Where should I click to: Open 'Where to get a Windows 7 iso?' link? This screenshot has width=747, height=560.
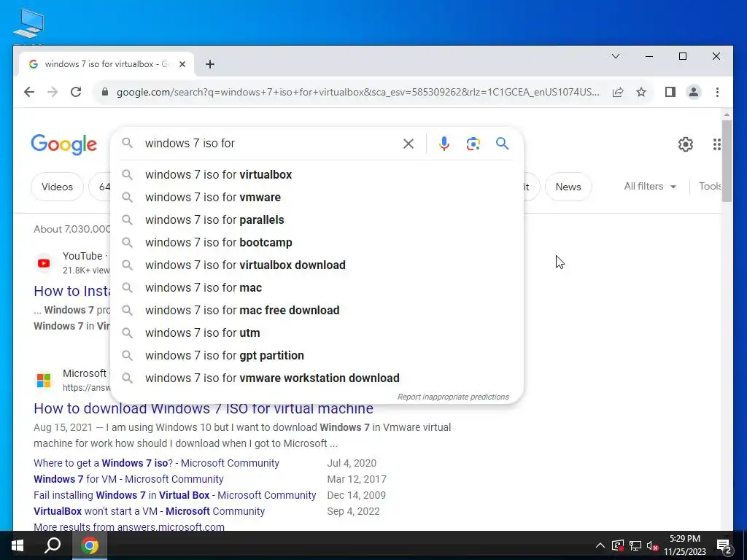coord(156,463)
